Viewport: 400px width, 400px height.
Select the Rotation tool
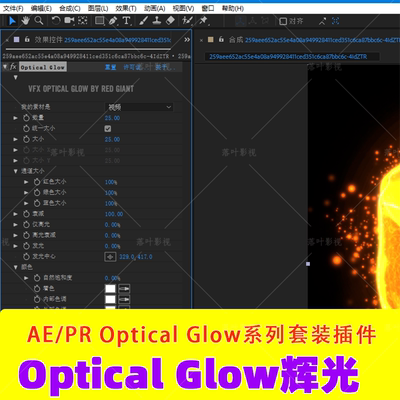(55, 21)
